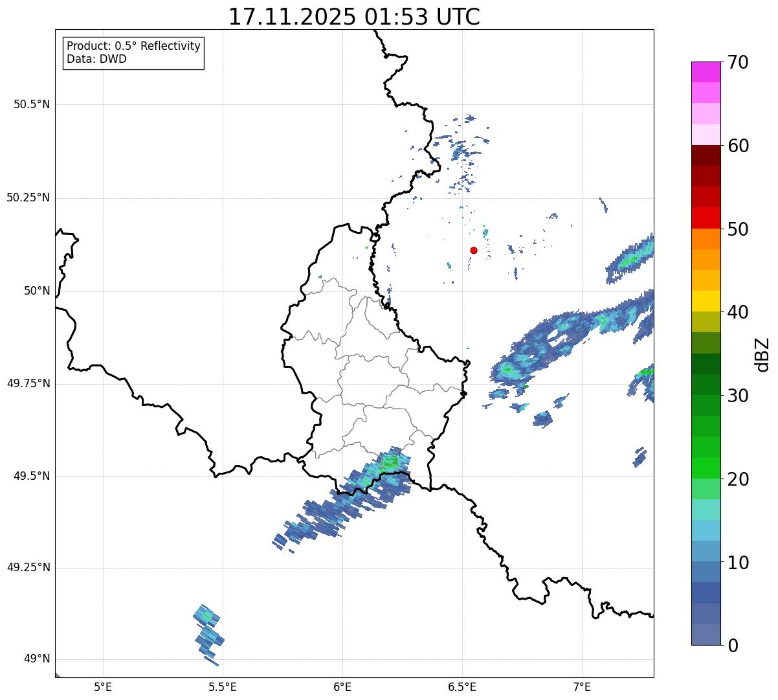Click the 0 tick on the colorbar

tap(733, 646)
